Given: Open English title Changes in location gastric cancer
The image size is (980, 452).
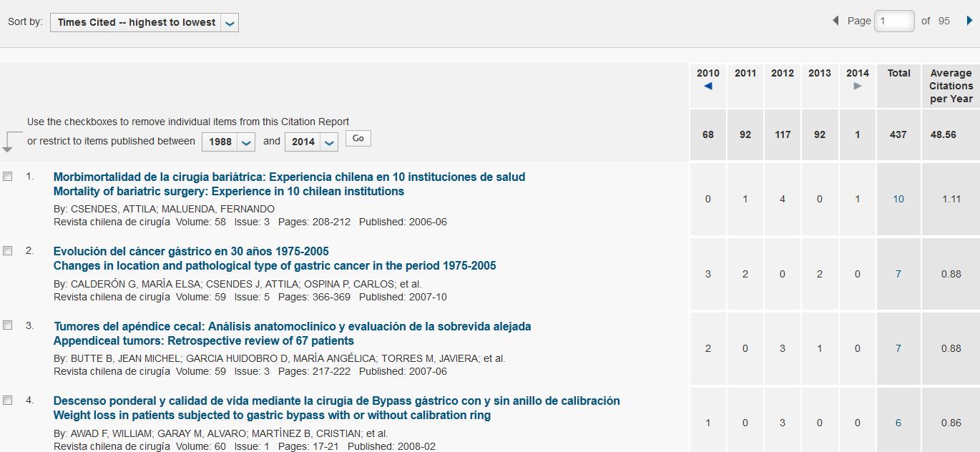Looking at the screenshot, I should [275, 265].
